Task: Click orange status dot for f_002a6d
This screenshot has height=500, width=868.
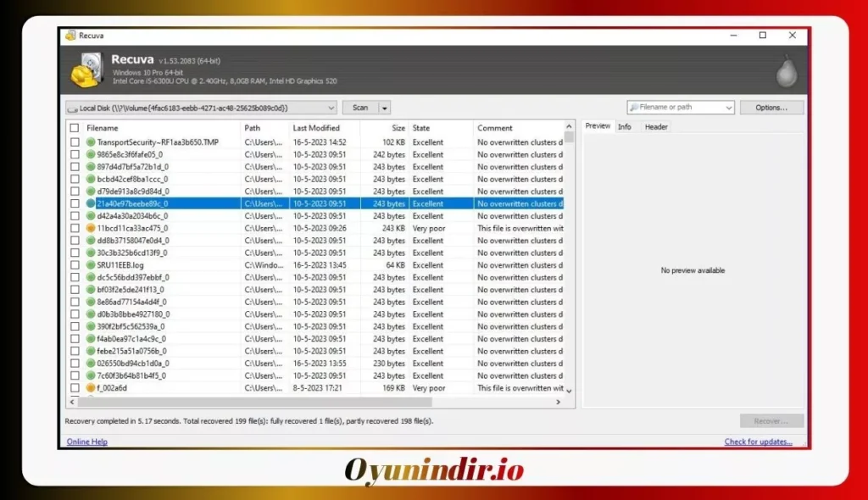Action: coord(91,388)
